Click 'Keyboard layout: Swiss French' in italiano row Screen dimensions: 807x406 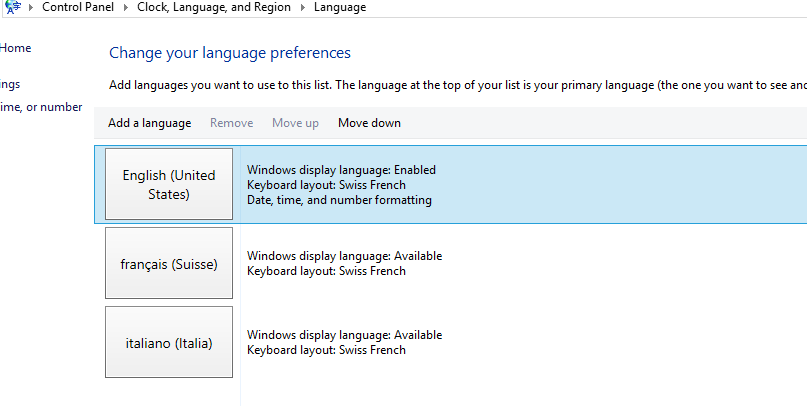point(326,350)
